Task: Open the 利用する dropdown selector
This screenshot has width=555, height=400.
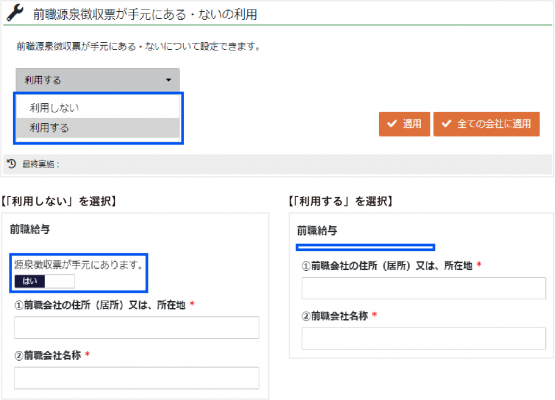Action: [x=98, y=80]
